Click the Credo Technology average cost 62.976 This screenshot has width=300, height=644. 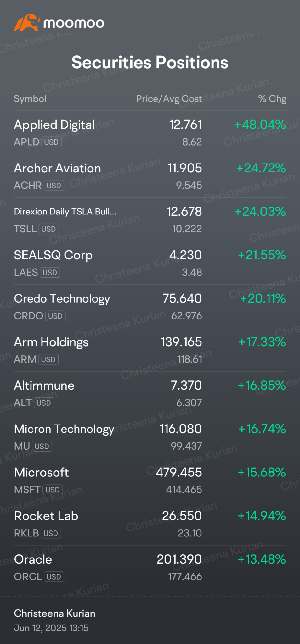tap(186, 316)
